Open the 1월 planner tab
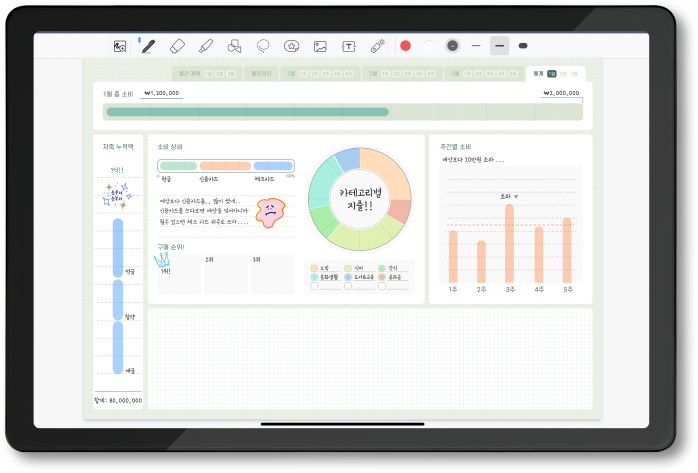Viewport: 698px width, 473px height. [x=291, y=73]
